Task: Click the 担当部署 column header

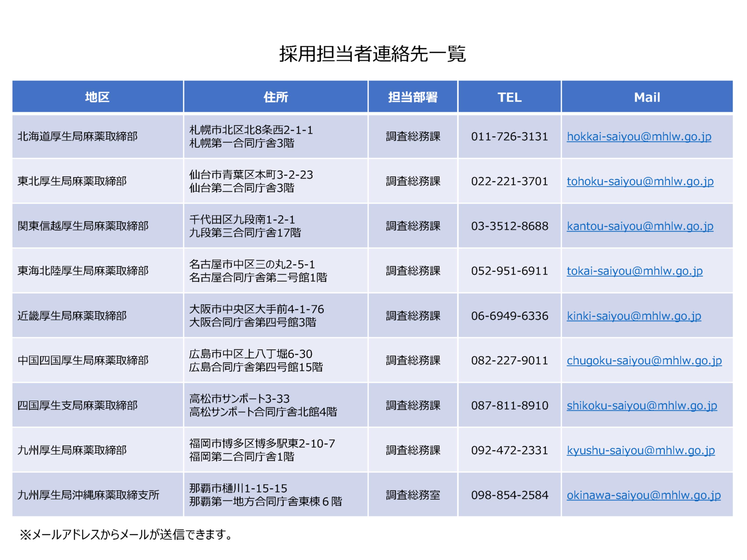Action: (x=413, y=97)
